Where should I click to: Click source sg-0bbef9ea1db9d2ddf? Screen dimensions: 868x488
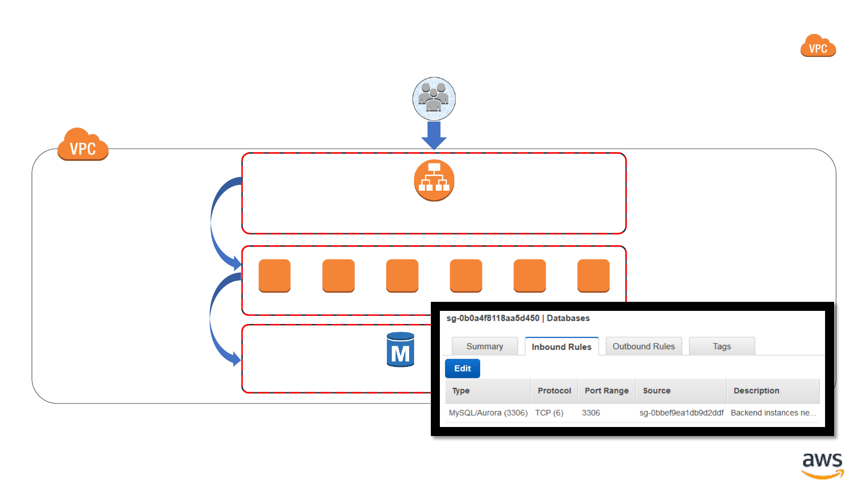point(681,413)
